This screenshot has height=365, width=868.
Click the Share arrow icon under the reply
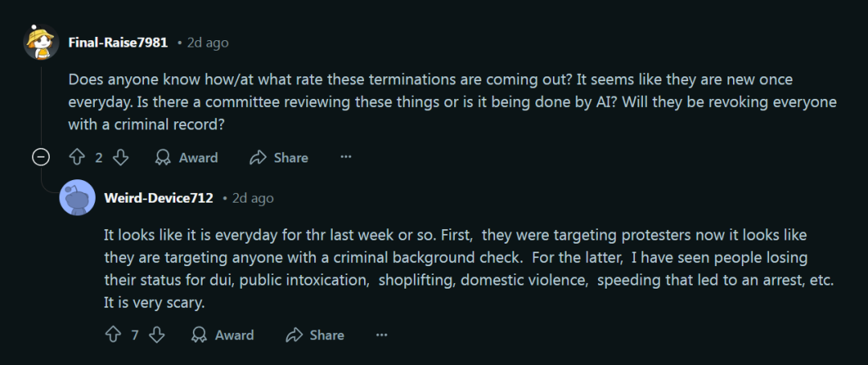tap(294, 334)
